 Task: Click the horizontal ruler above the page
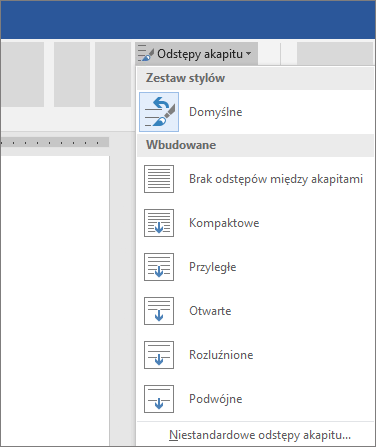coord(55,142)
